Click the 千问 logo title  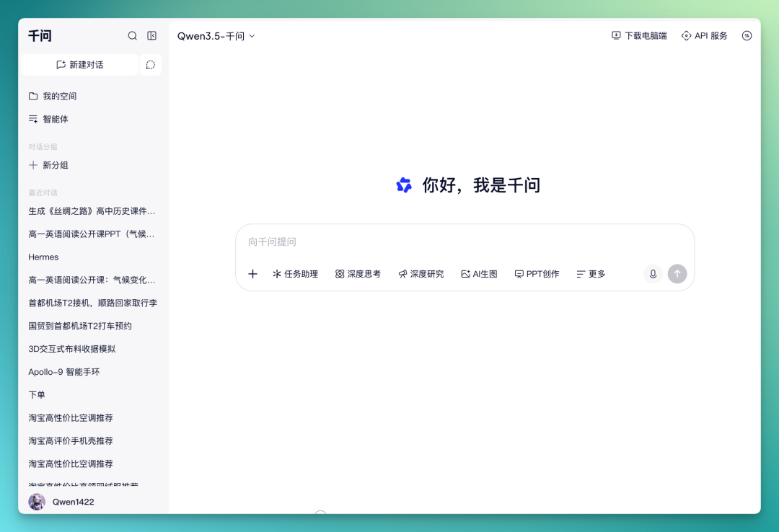click(40, 36)
